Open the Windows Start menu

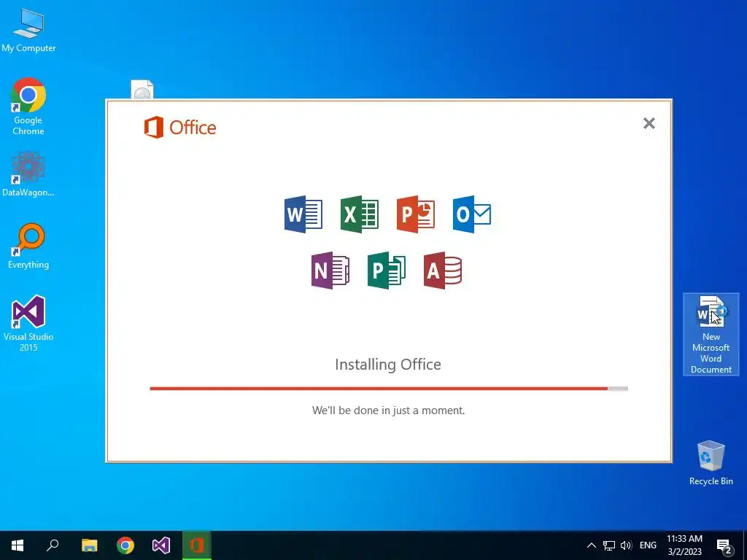(x=18, y=545)
